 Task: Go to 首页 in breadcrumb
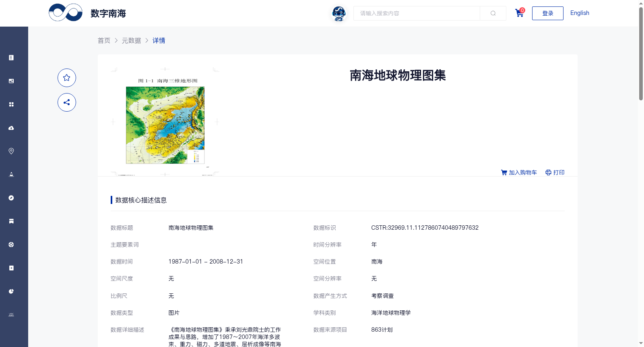104,40
